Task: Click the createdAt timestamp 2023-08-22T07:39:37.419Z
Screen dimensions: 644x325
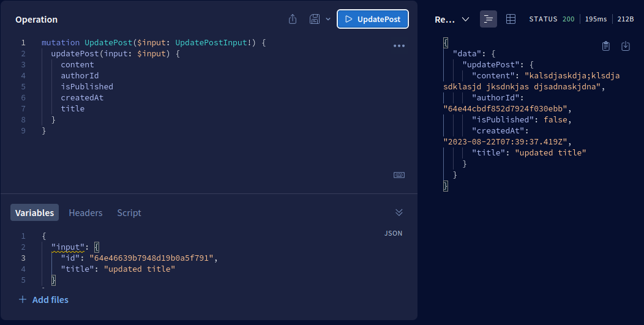Action: click(505, 142)
